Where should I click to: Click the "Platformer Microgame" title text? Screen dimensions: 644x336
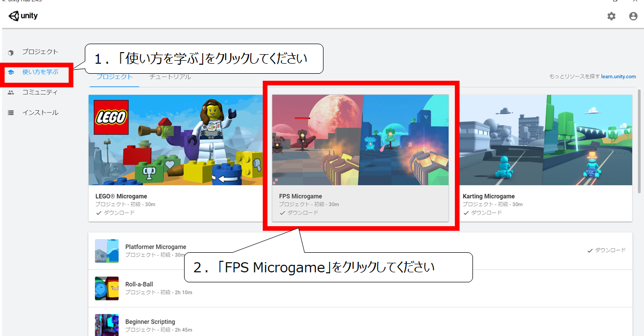(156, 247)
